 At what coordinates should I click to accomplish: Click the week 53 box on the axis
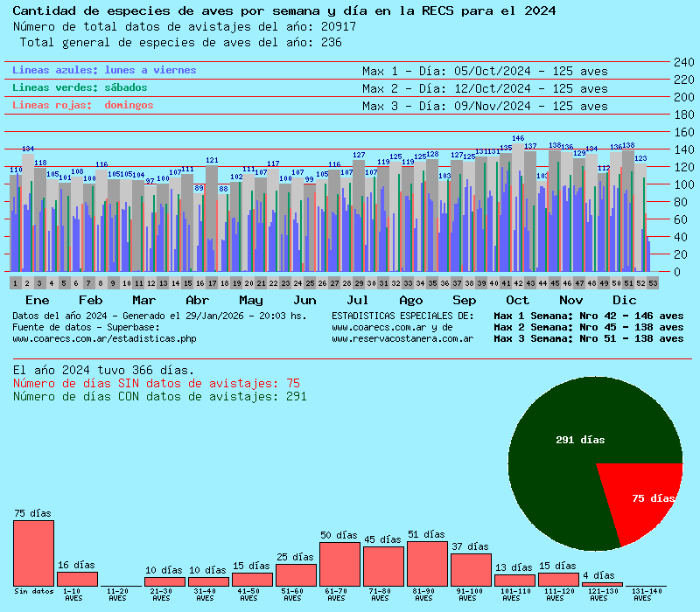pos(653,283)
